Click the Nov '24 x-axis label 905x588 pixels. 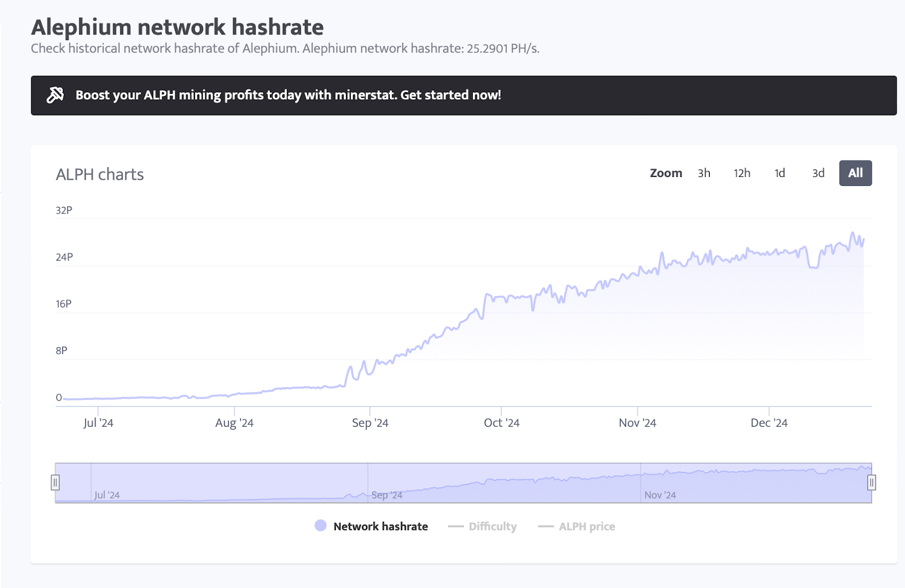click(x=637, y=423)
